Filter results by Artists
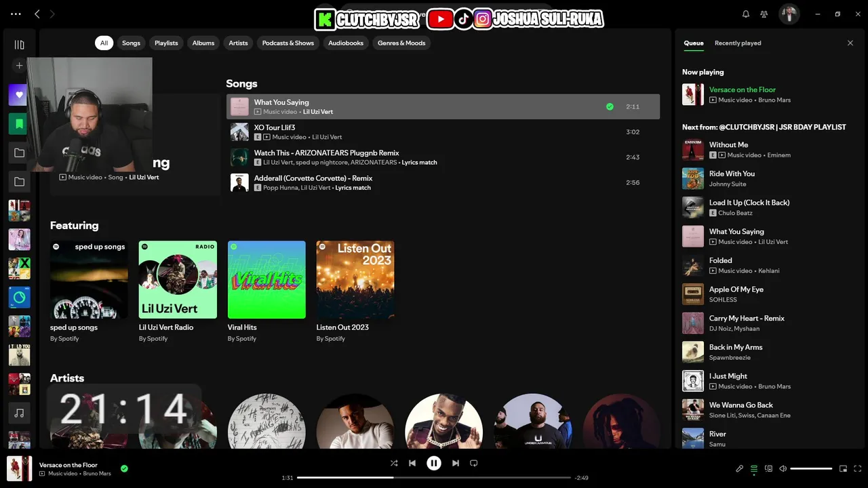This screenshot has width=868, height=488. 238,43
